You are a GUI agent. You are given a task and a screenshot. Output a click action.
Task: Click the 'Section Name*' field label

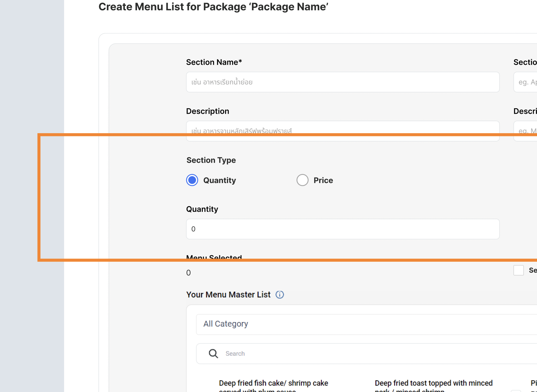[x=214, y=62]
